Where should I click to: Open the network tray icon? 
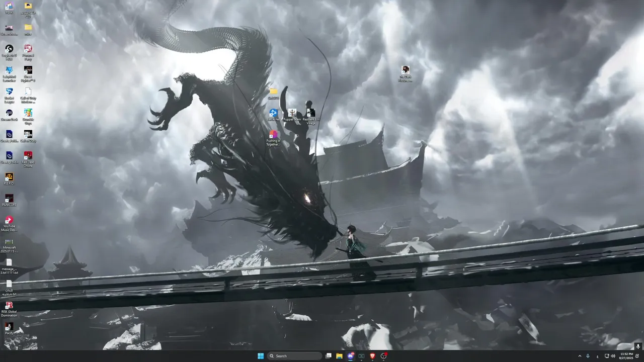coord(607,356)
